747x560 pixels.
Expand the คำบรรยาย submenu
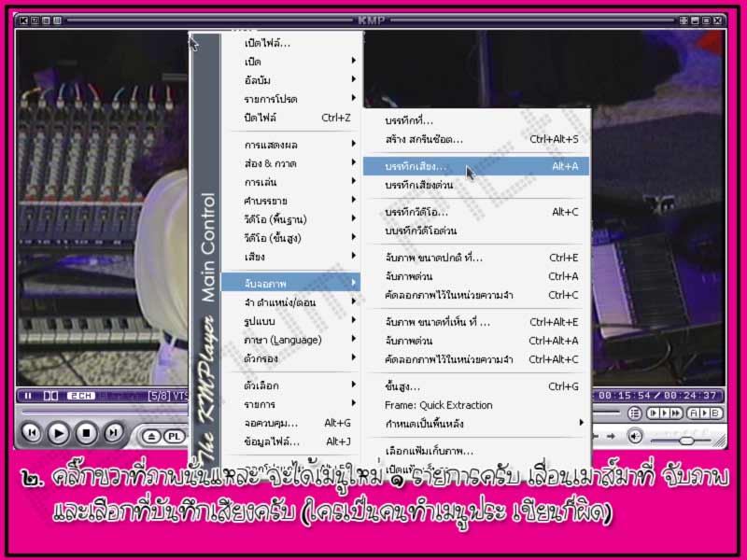[290, 201]
